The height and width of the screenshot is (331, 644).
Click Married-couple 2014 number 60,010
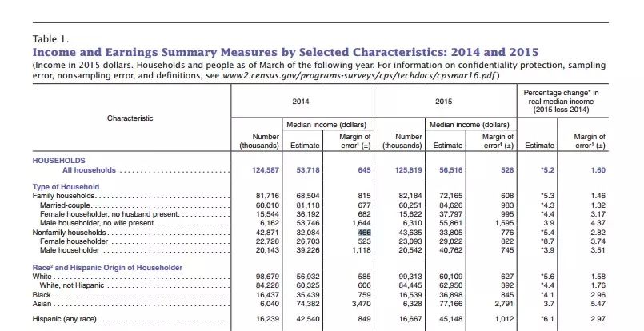pos(267,205)
